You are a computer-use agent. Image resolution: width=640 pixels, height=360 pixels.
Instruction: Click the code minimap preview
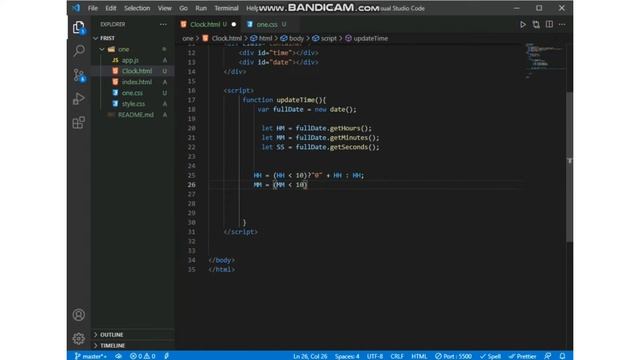tap(545, 60)
